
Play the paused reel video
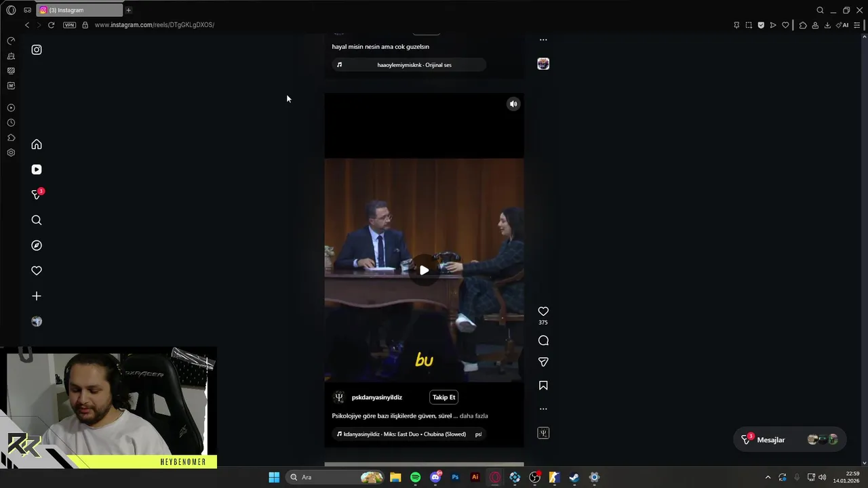click(x=424, y=270)
